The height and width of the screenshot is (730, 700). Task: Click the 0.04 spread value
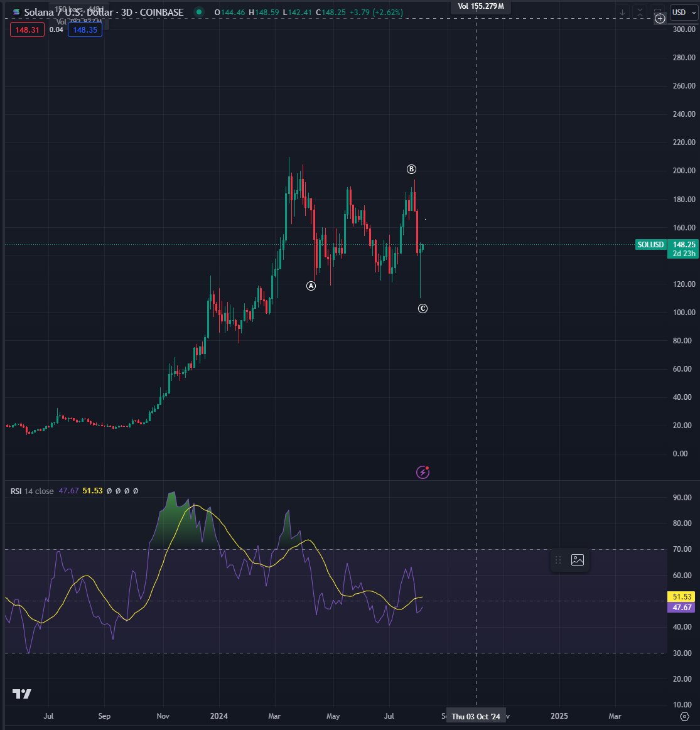[57, 30]
